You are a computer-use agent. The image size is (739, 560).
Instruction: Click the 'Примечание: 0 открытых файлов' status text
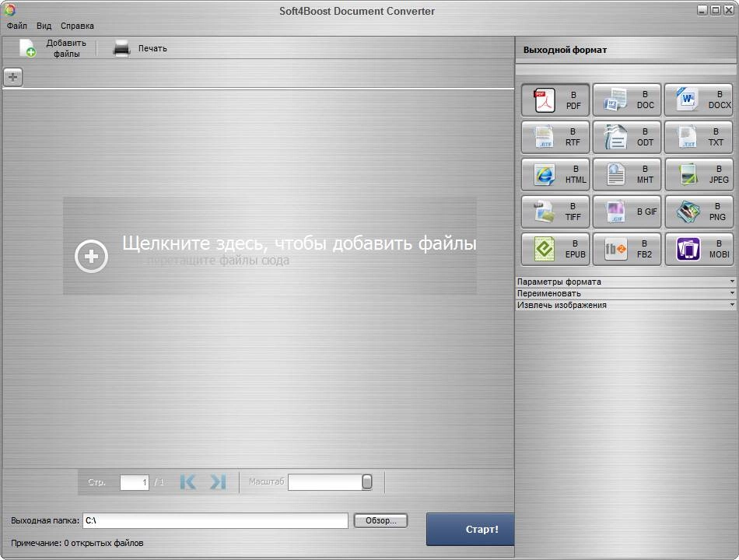click(x=77, y=543)
